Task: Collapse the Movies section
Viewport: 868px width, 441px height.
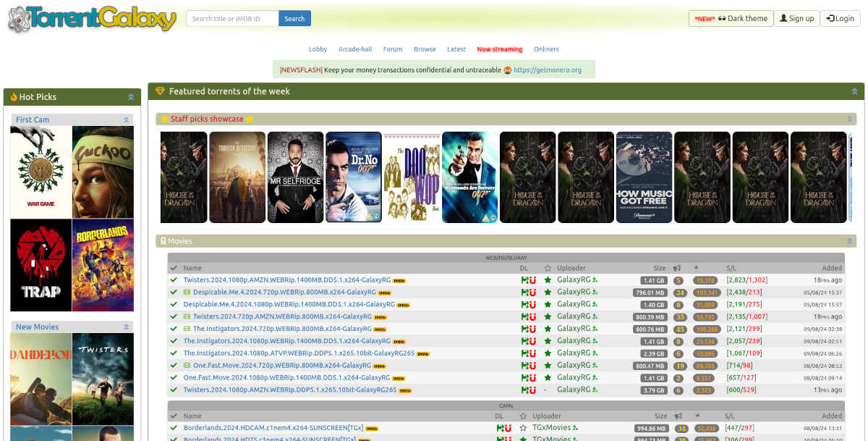Action: click(x=850, y=241)
